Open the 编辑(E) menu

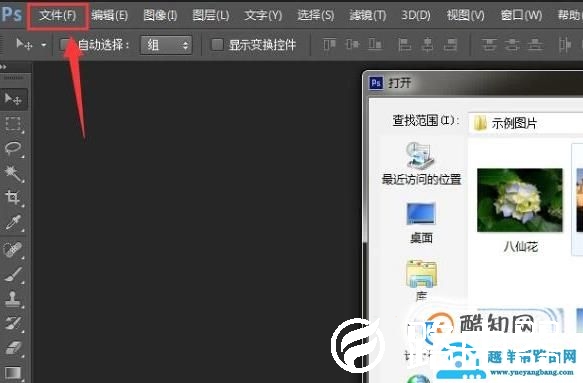pos(110,16)
